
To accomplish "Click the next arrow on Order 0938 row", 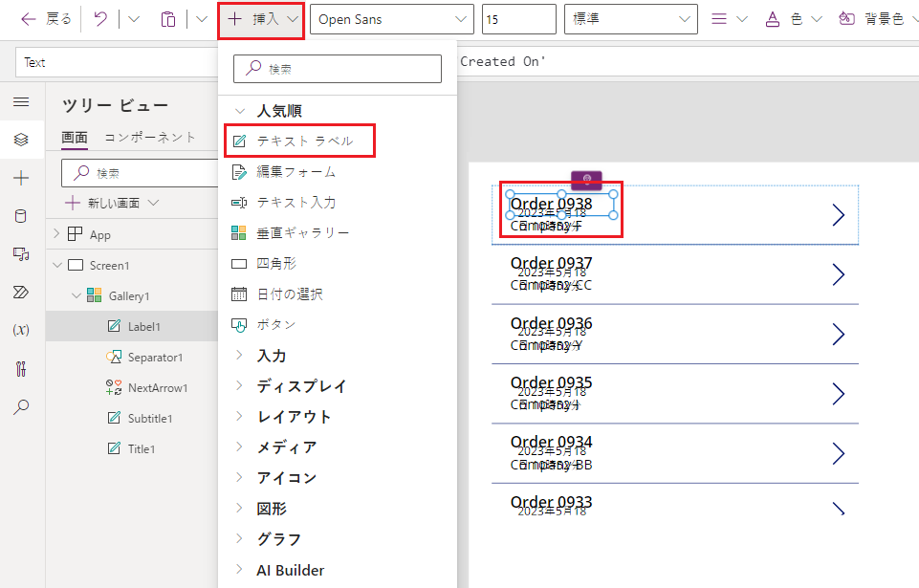I will 838,215.
